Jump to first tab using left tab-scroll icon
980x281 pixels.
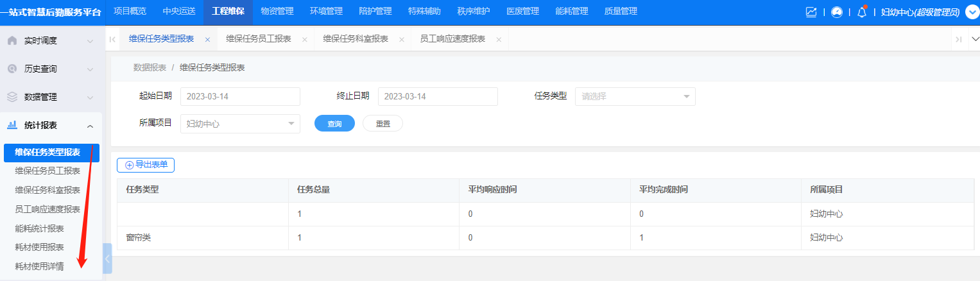click(113, 39)
